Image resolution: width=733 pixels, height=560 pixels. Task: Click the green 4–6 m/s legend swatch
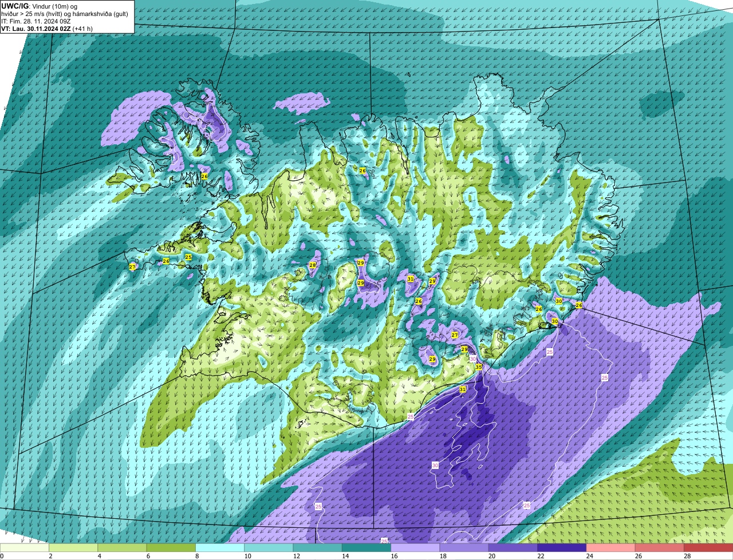click(123, 547)
